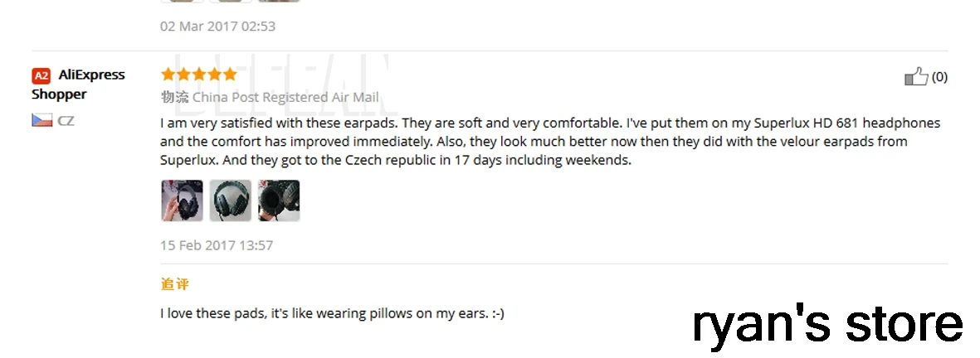Viewport: 980px width, 358px height.
Task: Open the AliExpress Shopper profile name
Action: coord(78,84)
